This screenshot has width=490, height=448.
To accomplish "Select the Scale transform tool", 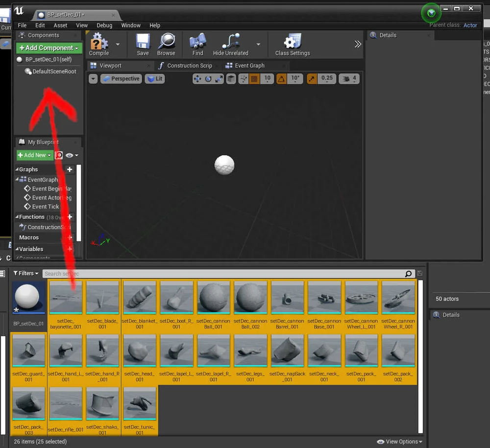I will (219, 79).
